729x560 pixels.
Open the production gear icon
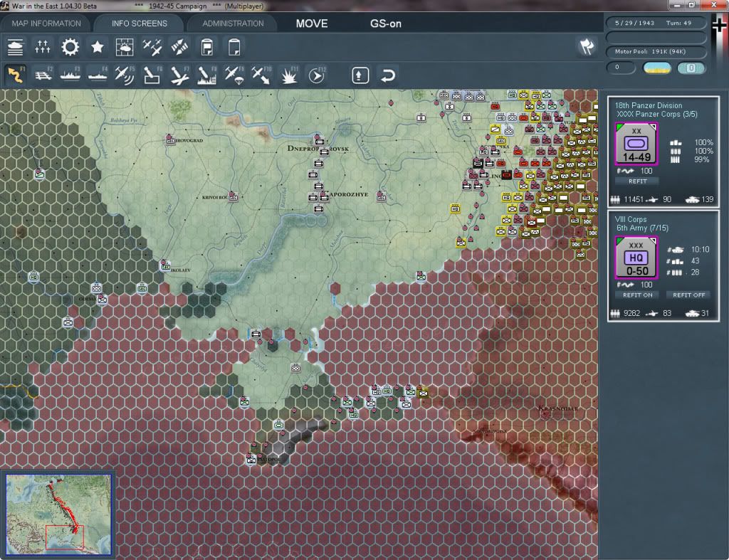(x=70, y=47)
